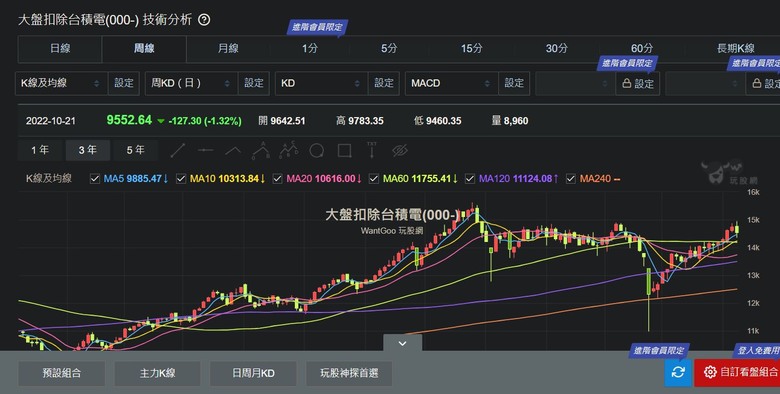Click the 預設組合 preset button
Image resolution: width=780 pixels, height=394 pixels.
pos(62,373)
